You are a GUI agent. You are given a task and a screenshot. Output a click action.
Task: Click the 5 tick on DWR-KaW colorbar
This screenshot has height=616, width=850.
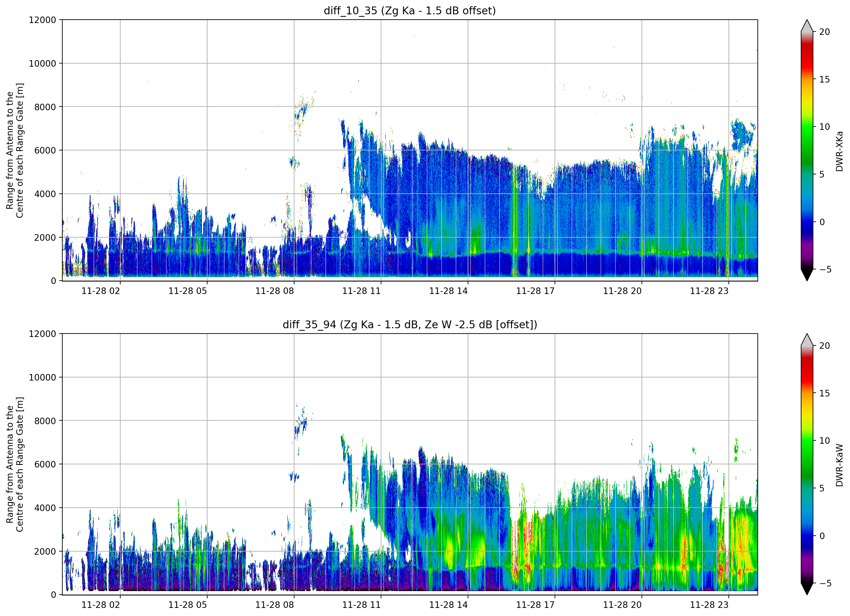[x=822, y=488]
